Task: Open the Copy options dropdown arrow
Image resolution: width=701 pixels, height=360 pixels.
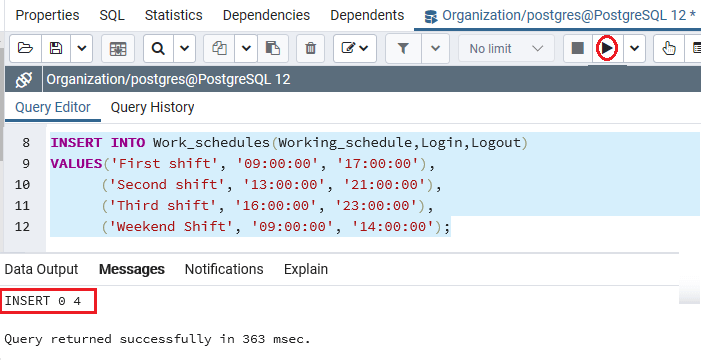Action: point(246,48)
